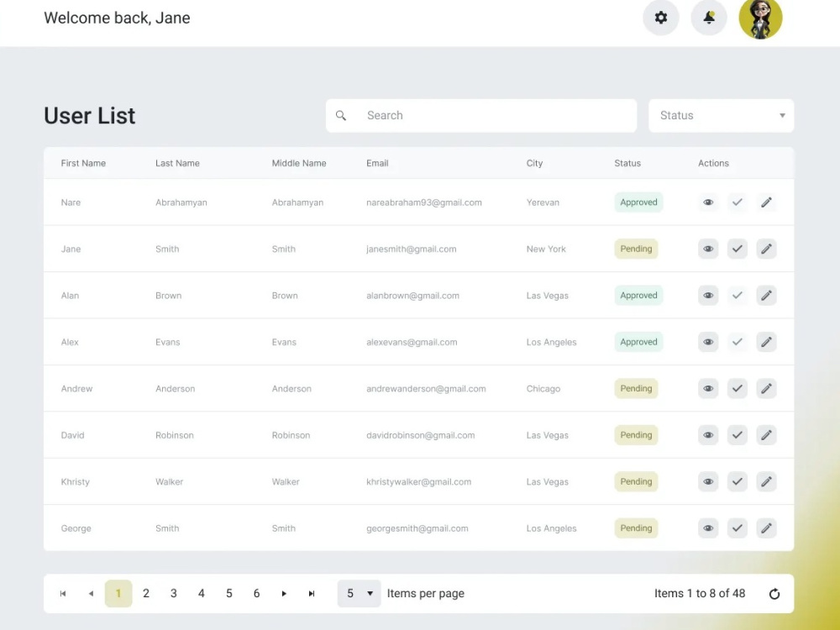Click email nareabraham93@gmail.com

[x=423, y=202]
